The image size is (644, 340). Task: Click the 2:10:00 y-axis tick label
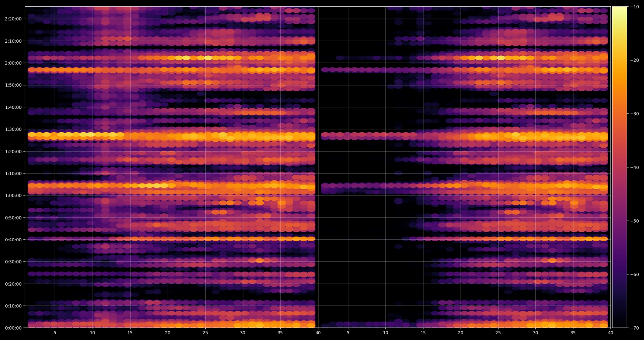point(13,41)
